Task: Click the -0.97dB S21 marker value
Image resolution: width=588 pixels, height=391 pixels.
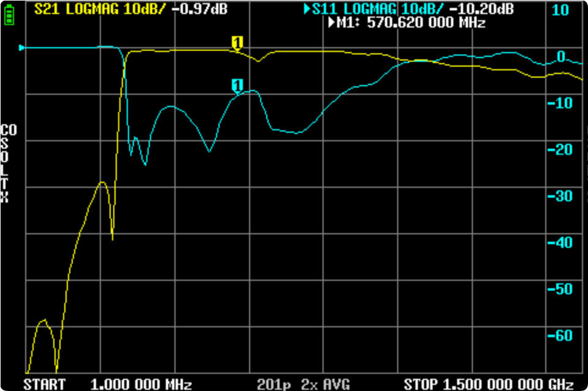Action: click(x=199, y=9)
